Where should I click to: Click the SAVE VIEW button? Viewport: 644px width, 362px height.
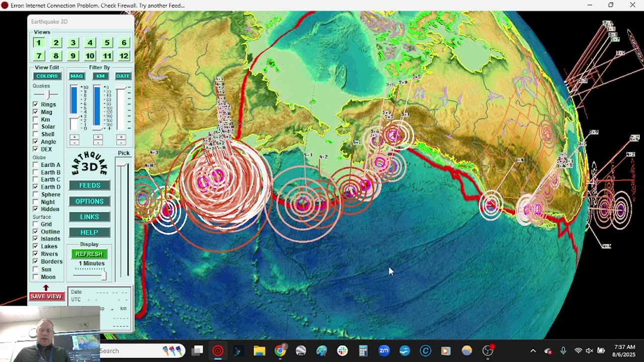coord(46,297)
